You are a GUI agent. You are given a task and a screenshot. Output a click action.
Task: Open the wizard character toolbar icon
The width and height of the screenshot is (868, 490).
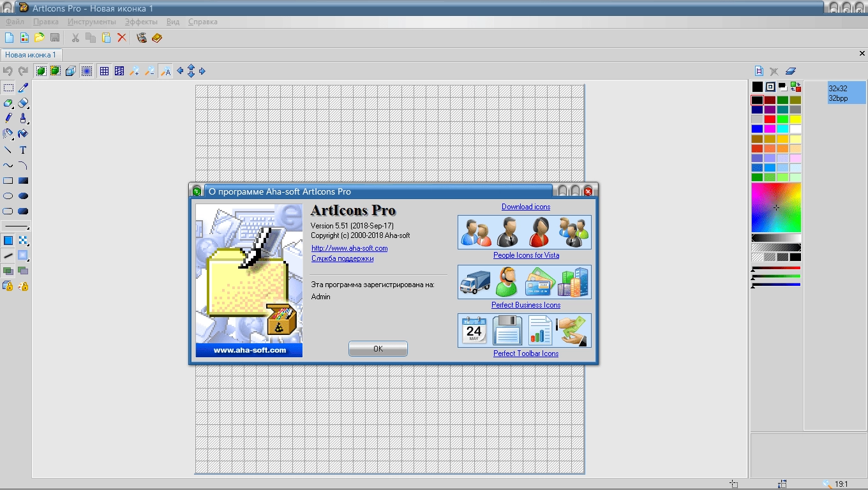pos(142,38)
